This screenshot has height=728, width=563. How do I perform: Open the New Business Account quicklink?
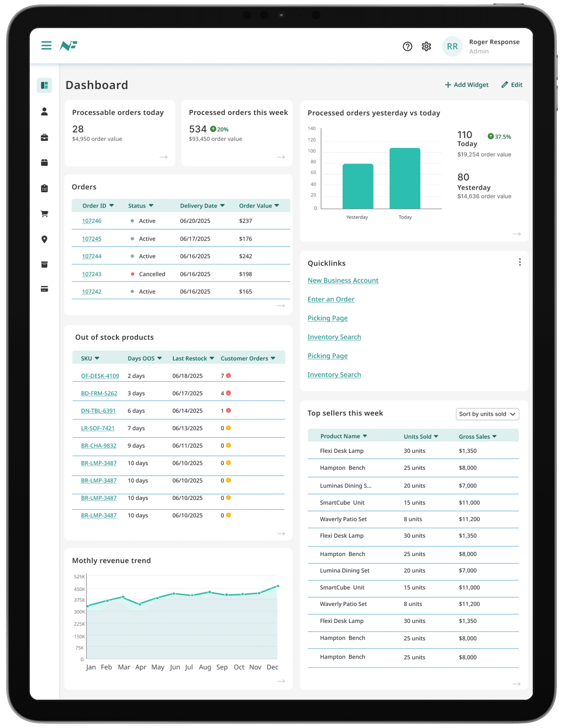[343, 280]
